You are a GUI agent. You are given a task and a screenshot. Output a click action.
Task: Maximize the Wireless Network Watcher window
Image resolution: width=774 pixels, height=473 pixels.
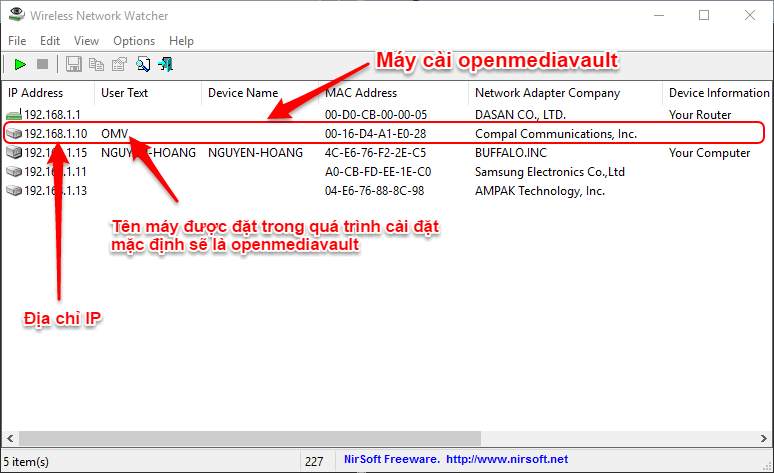704,15
